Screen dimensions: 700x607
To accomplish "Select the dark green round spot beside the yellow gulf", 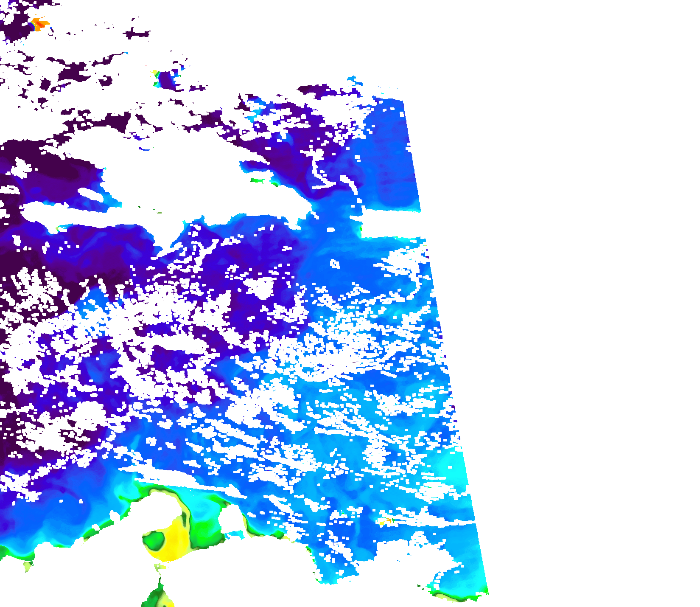I will [x=154, y=539].
